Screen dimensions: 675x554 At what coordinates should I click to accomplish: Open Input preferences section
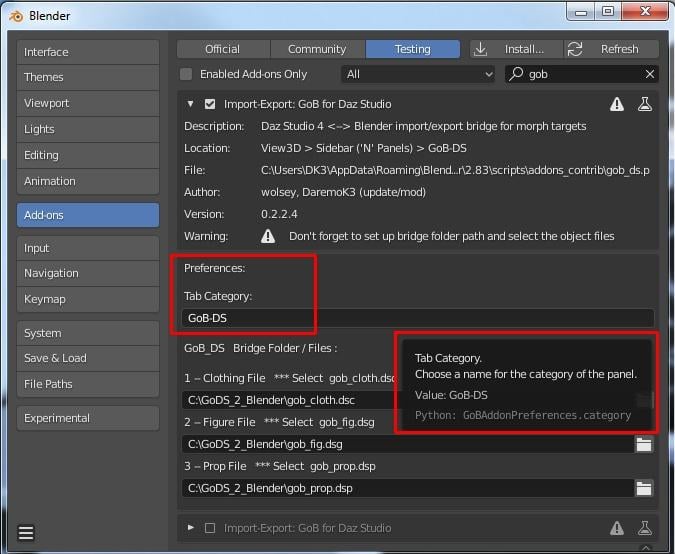(x=88, y=248)
